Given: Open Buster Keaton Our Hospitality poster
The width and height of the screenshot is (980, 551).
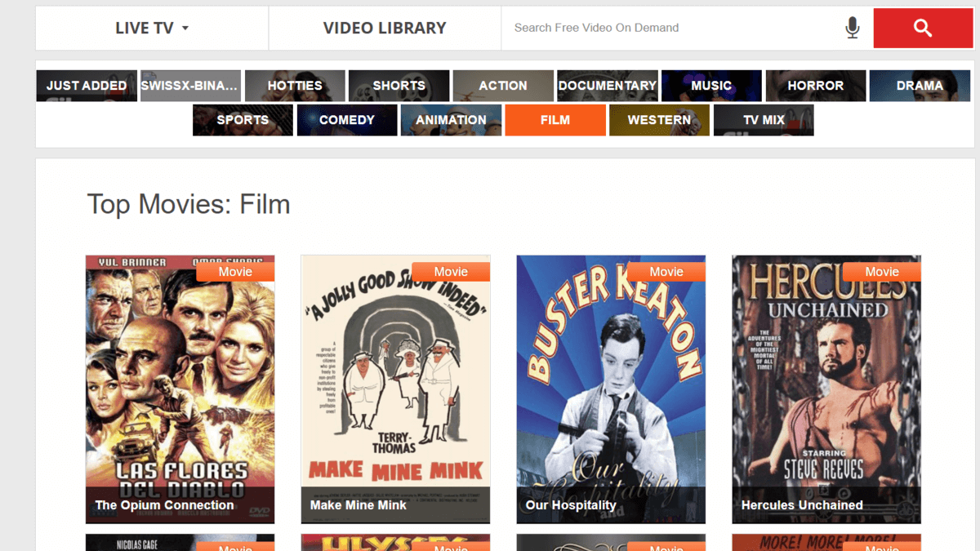Looking at the screenshot, I should point(611,384).
